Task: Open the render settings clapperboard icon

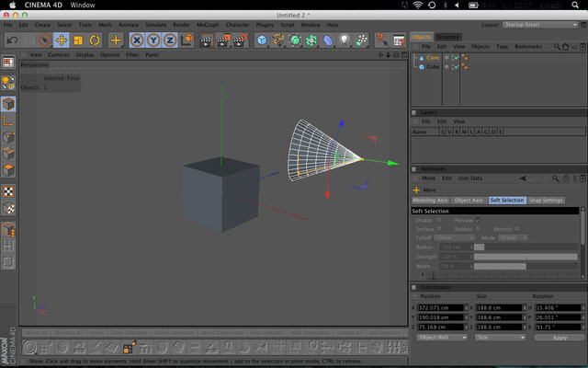Action: pos(240,40)
